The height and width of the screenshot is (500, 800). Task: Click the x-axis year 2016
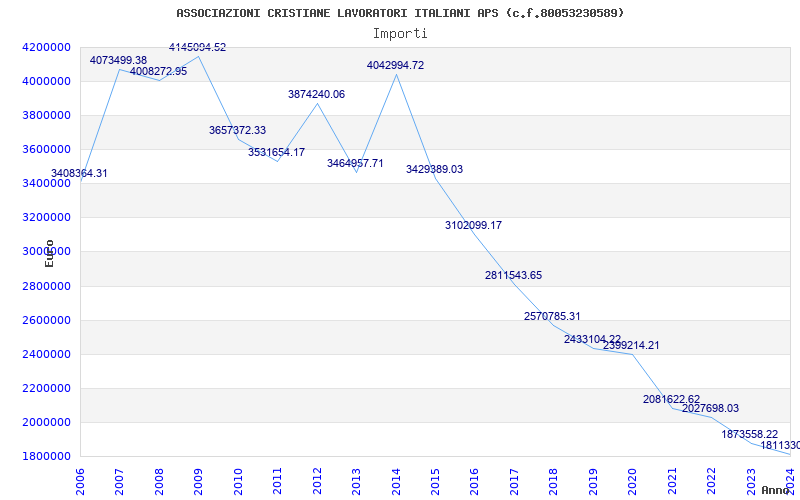474,482
